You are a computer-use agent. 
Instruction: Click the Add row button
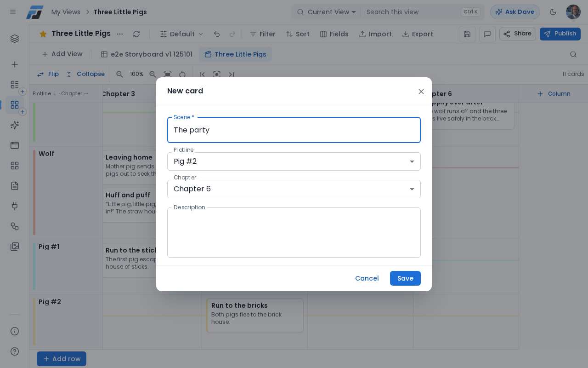62,359
